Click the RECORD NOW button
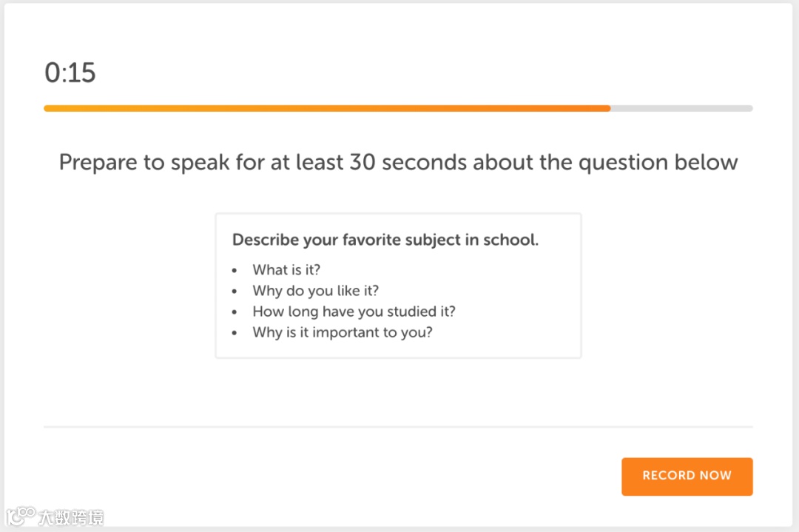This screenshot has width=799, height=532. pyautogui.click(x=687, y=476)
